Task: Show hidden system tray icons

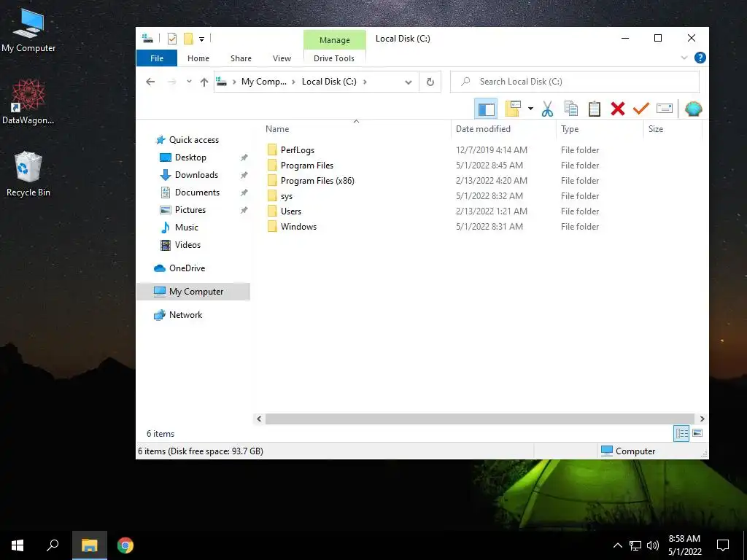Action: click(x=617, y=545)
